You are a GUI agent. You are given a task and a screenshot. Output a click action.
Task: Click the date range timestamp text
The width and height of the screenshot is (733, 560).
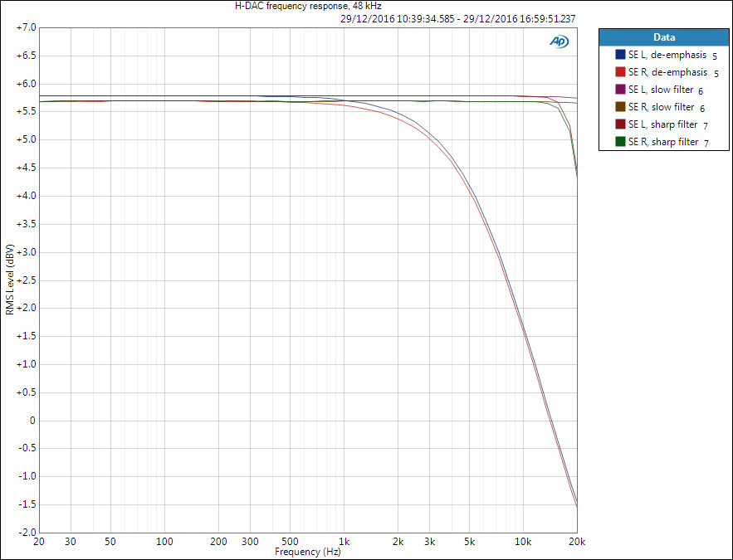[457, 19]
